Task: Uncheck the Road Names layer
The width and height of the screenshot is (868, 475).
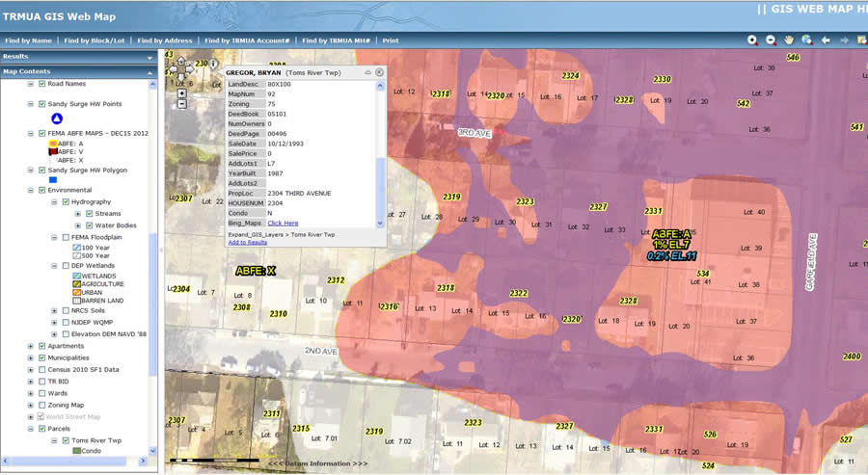Action: (42, 84)
